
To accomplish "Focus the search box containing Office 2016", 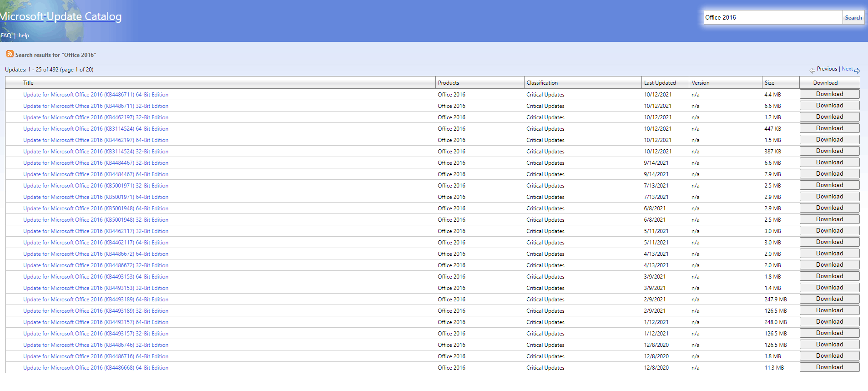I will 773,18.
